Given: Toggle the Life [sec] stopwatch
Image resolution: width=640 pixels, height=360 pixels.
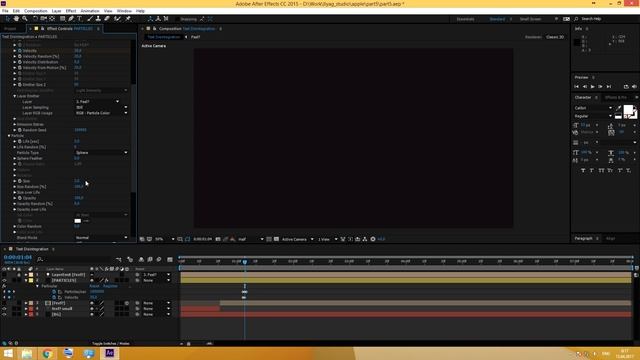Looking at the screenshot, I should click(20, 141).
